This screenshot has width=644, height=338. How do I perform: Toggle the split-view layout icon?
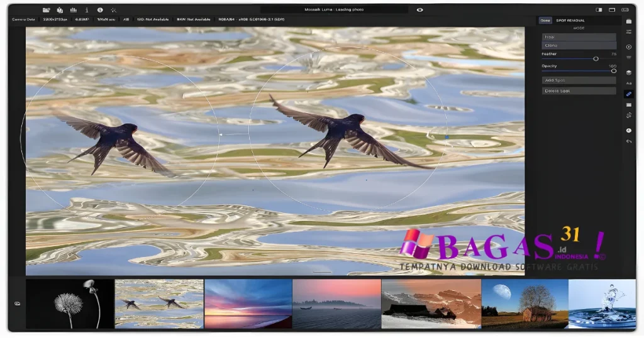click(599, 10)
